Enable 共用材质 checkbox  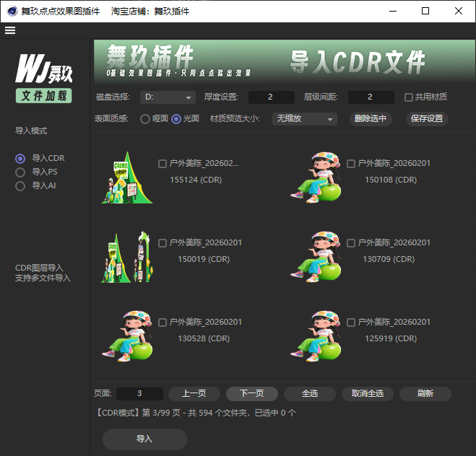coord(409,97)
